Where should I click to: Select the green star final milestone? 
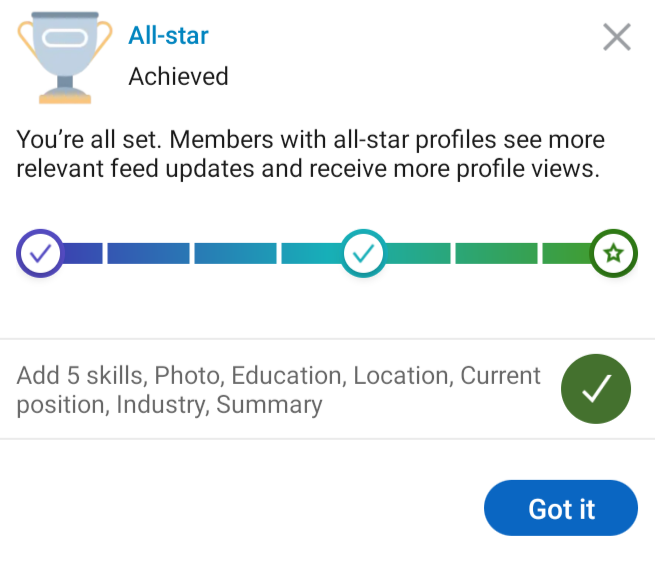click(x=613, y=253)
